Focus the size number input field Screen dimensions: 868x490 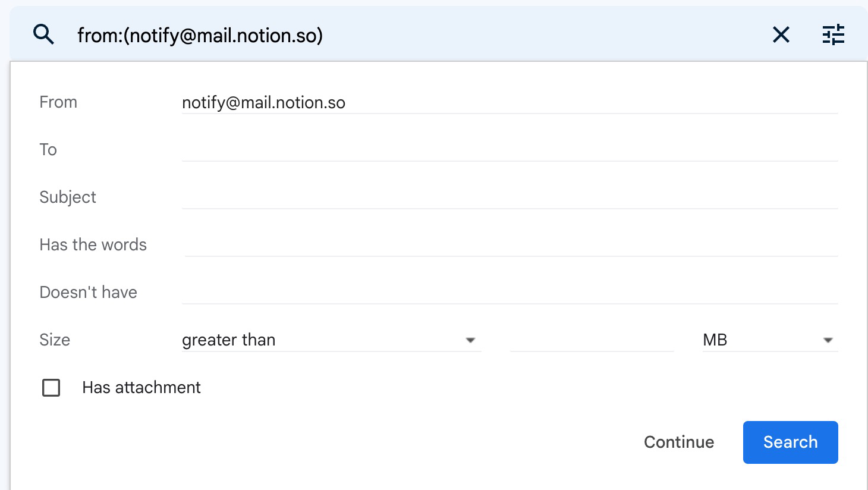pyautogui.click(x=592, y=340)
